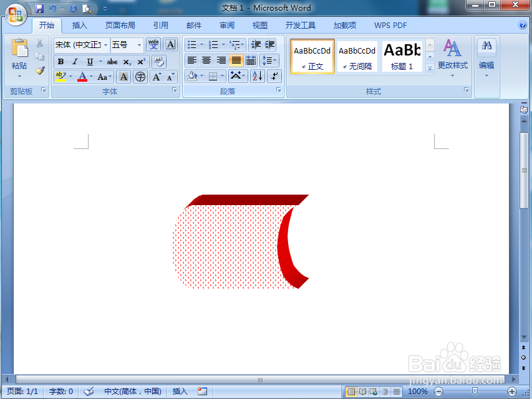Apply character shading
532x399 pixels.
[x=124, y=77]
